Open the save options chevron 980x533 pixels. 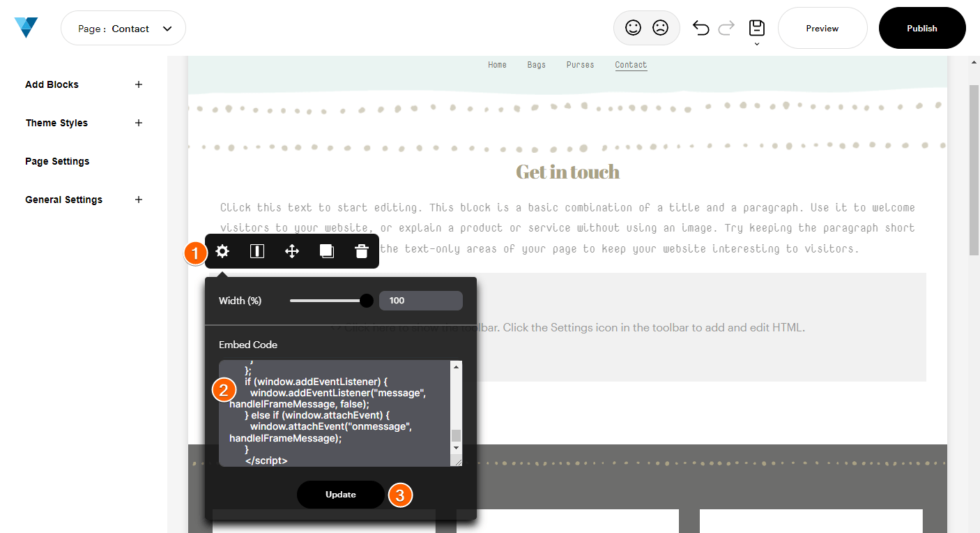tap(757, 43)
